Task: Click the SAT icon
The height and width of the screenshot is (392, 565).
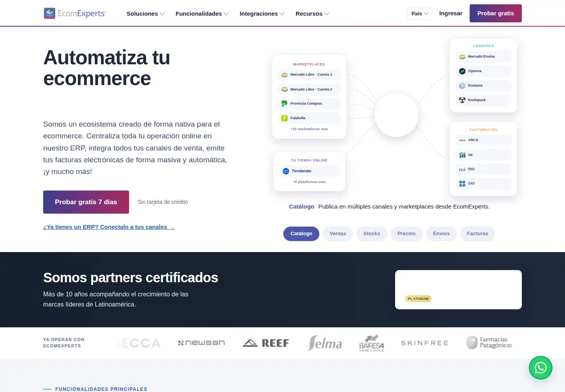Action: pos(462,183)
